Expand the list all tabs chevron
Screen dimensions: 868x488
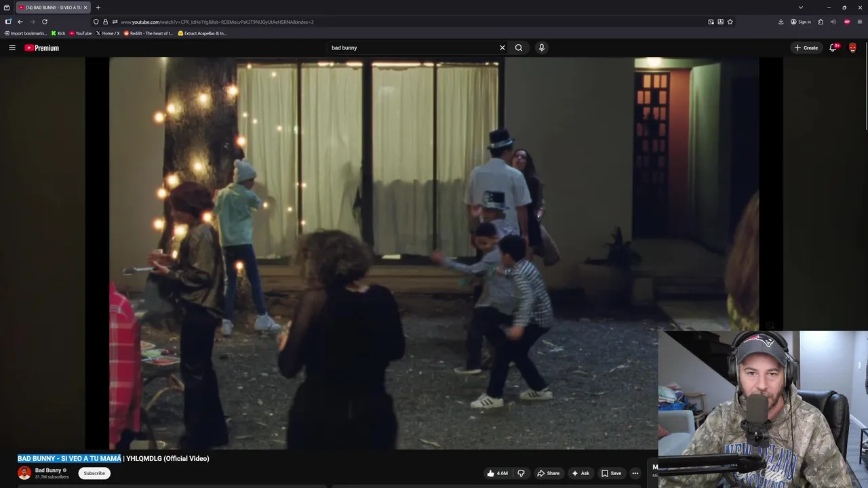(800, 7)
